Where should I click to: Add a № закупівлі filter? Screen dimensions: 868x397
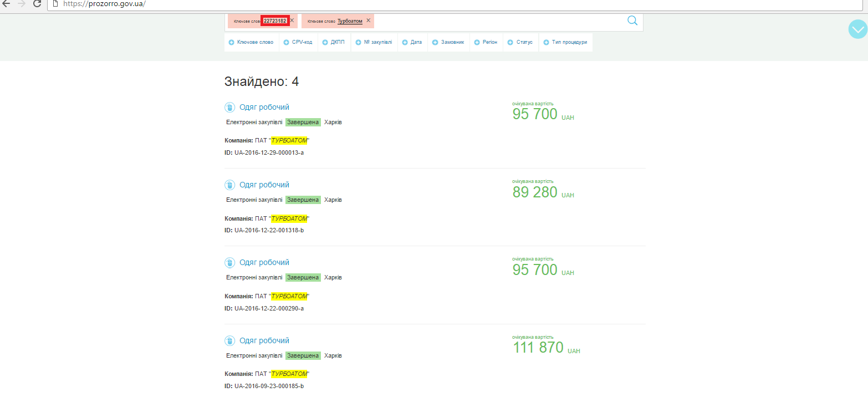point(374,42)
